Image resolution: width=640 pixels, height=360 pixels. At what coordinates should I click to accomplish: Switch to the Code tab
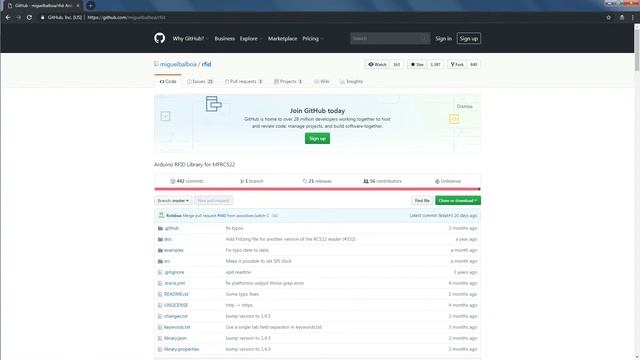click(x=168, y=82)
